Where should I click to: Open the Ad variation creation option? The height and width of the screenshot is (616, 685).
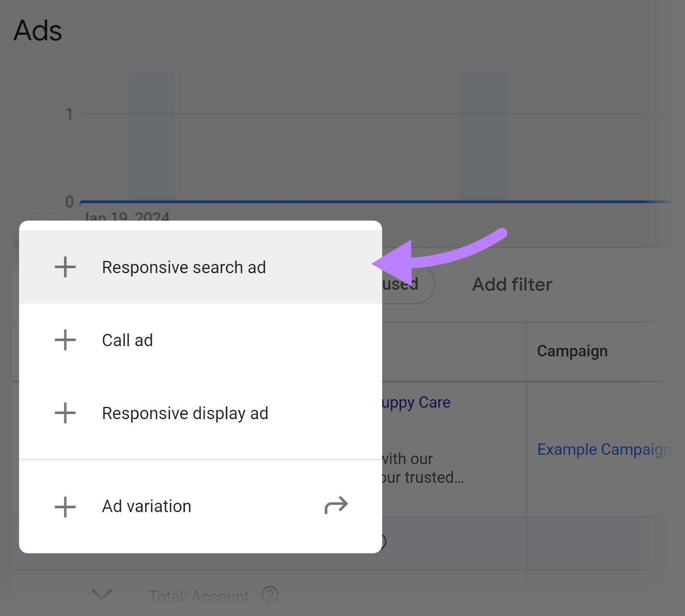click(146, 506)
